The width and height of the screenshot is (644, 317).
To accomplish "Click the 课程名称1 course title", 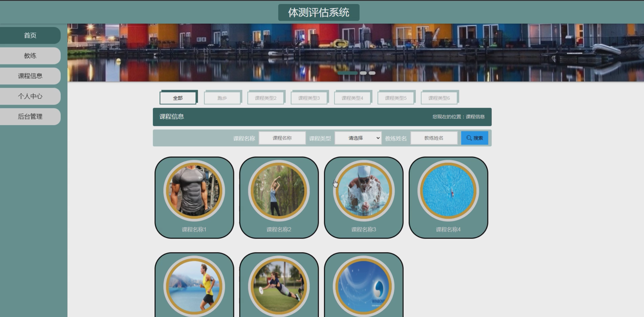I will pyautogui.click(x=194, y=230).
